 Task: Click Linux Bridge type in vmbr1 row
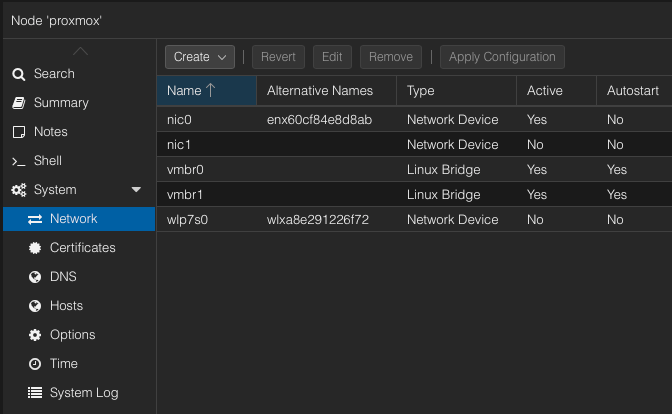(444, 195)
